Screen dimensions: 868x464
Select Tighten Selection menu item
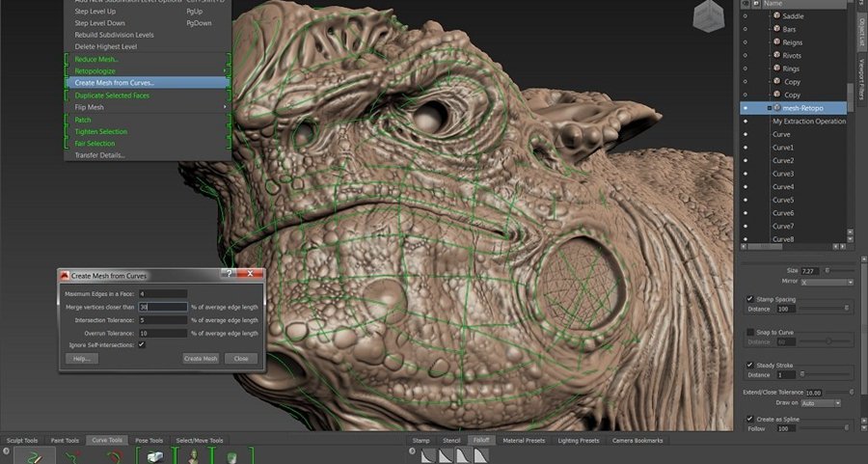148,131
